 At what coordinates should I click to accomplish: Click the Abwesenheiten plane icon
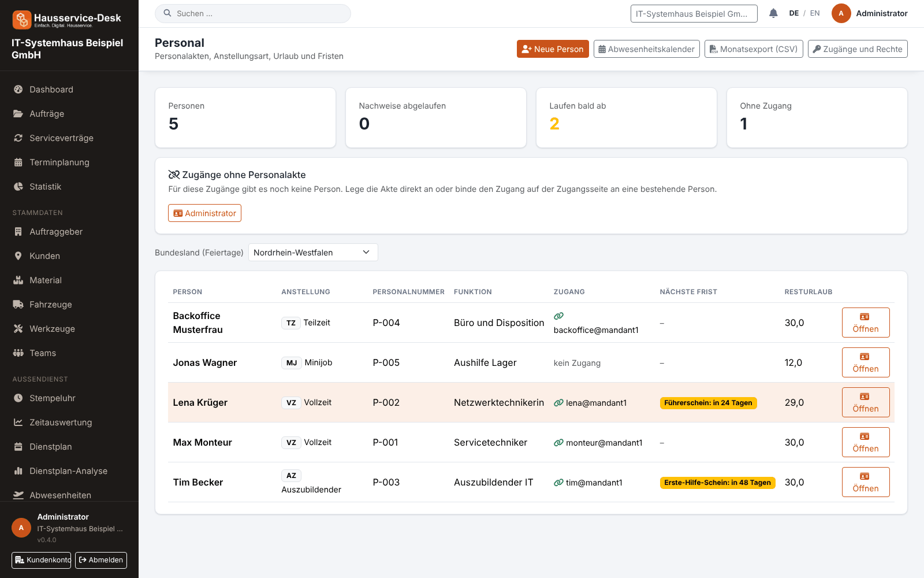point(18,495)
